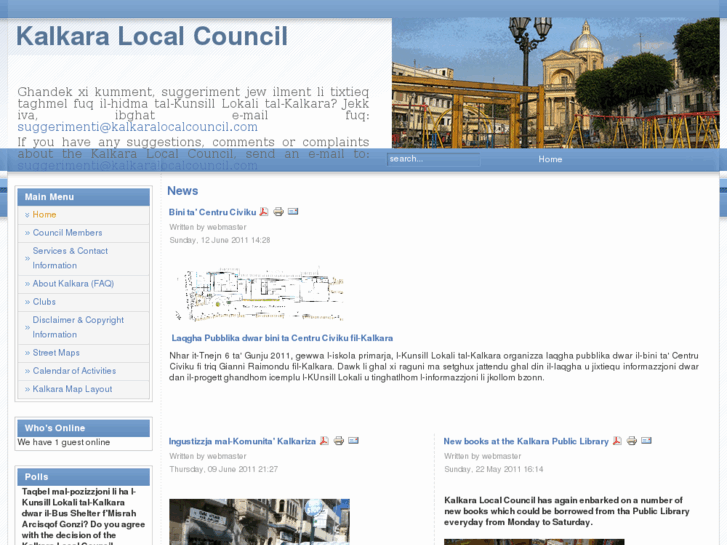Click the News page heading
The width and height of the screenshot is (727, 545).
[182, 191]
